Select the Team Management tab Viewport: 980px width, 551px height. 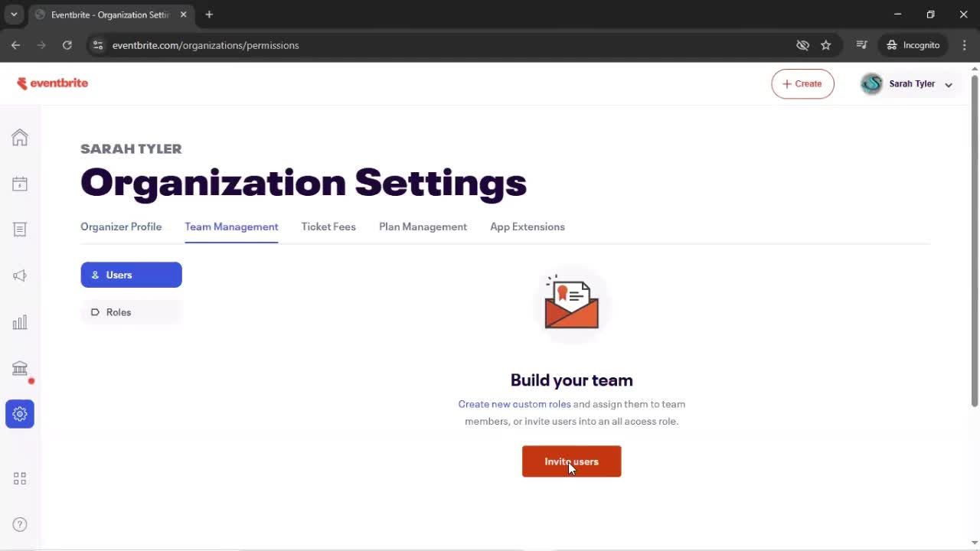click(x=231, y=227)
